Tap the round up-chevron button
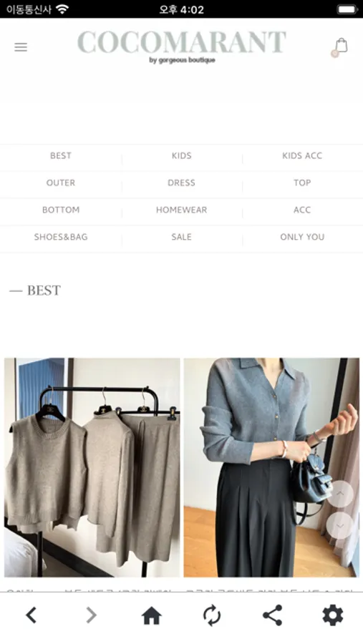The height and width of the screenshot is (644, 363). click(340, 494)
